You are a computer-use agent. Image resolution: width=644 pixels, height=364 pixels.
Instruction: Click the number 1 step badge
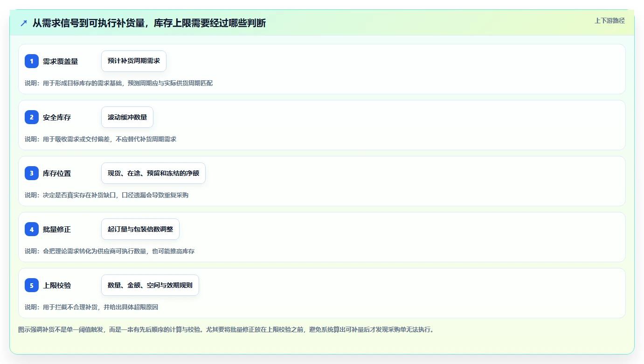[32, 61]
